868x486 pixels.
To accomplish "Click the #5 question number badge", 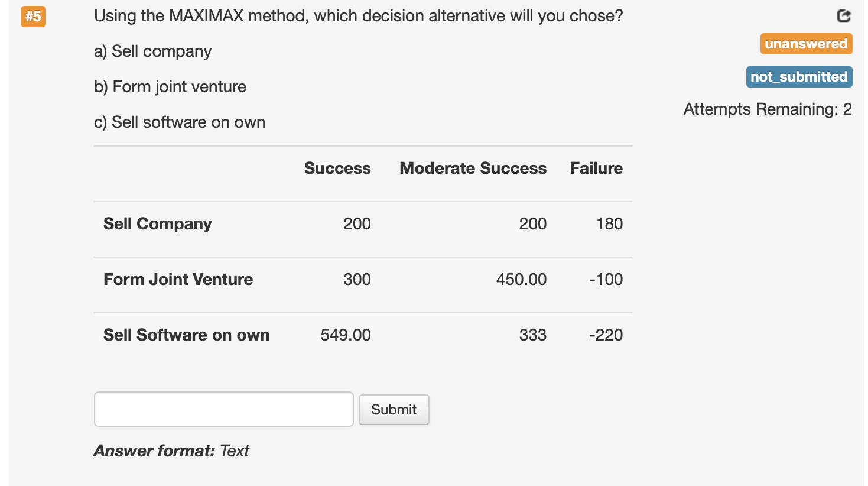I will [x=33, y=17].
